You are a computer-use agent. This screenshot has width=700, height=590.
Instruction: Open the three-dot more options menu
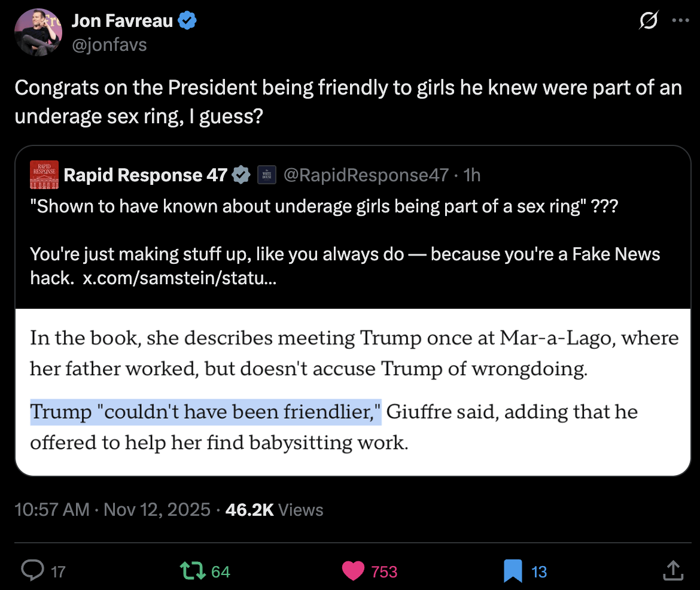(x=681, y=20)
